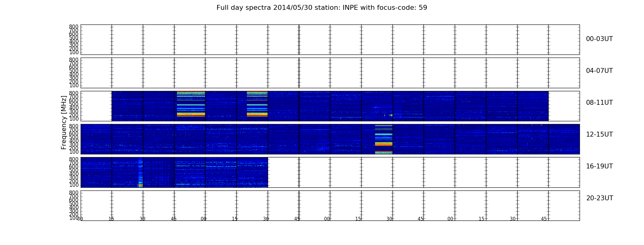Click the "08-11UT" panel label
This screenshot has width=644, height=245.
point(599,103)
